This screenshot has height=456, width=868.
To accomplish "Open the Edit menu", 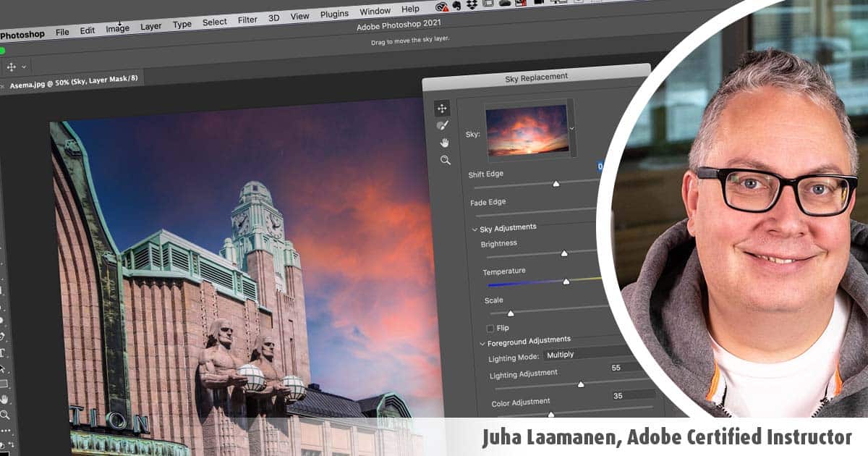I will pyautogui.click(x=88, y=30).
